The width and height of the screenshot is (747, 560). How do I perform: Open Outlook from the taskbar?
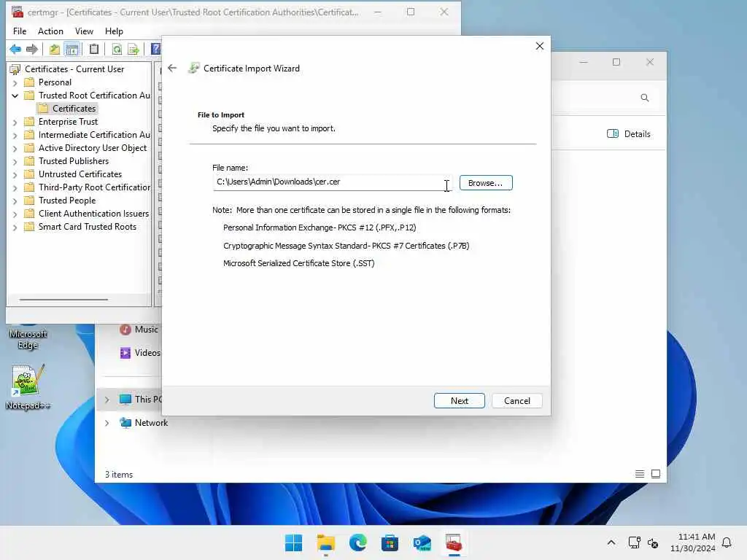point(422,542)
